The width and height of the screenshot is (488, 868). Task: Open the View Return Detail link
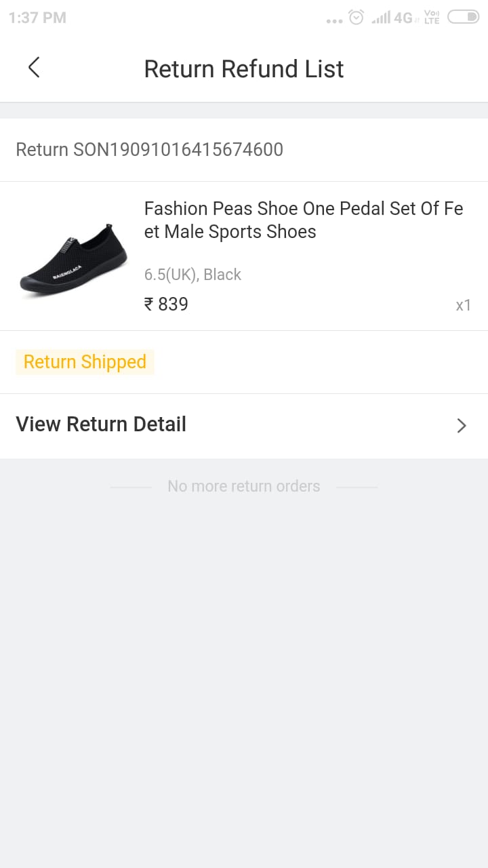(101, 425)
